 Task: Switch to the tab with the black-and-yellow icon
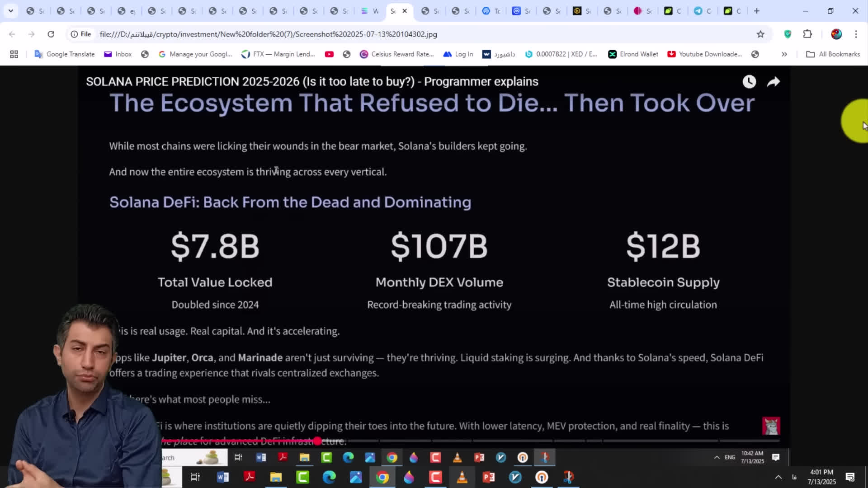(x=582, y=11)
